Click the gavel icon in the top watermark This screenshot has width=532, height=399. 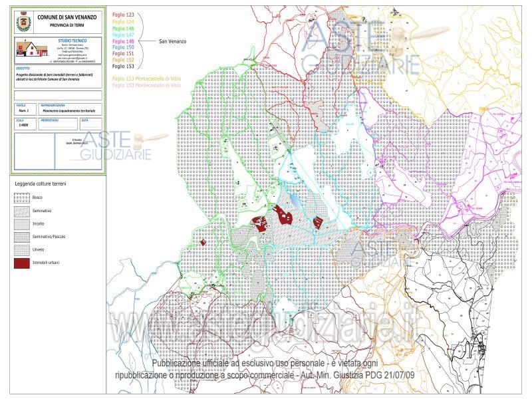[418, 39]
